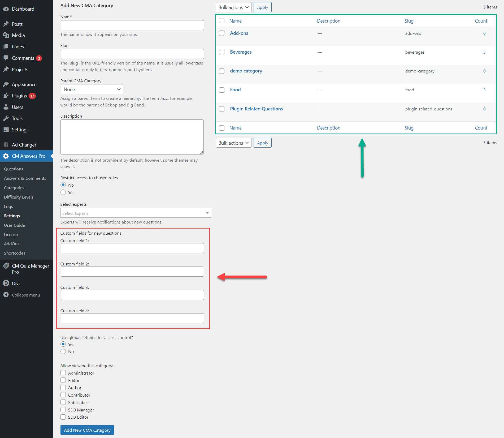Click the Plugins plug icon

[x=6, y=96]
